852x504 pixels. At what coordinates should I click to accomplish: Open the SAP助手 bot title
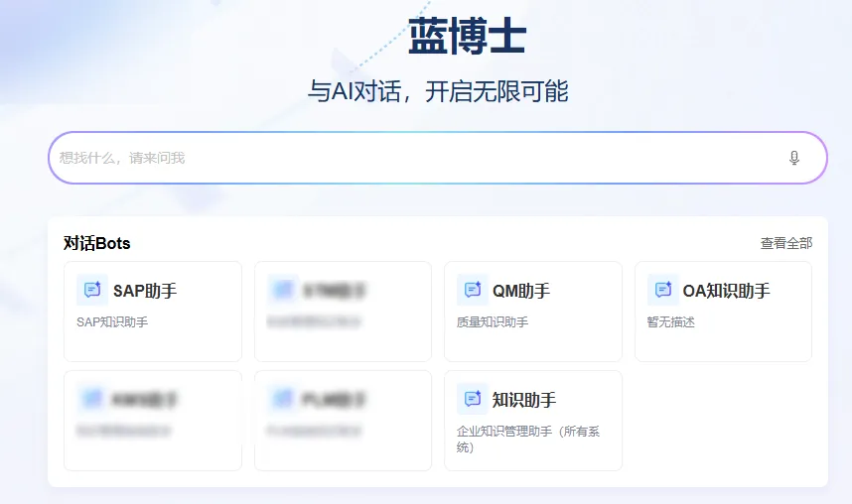[145, 291]
